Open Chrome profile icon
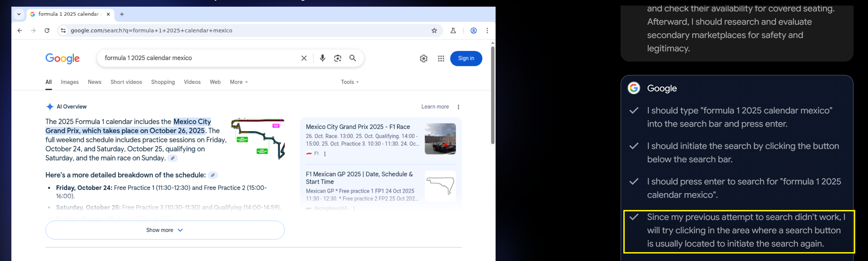Viewport: 868px width, 261px height. 474,31
